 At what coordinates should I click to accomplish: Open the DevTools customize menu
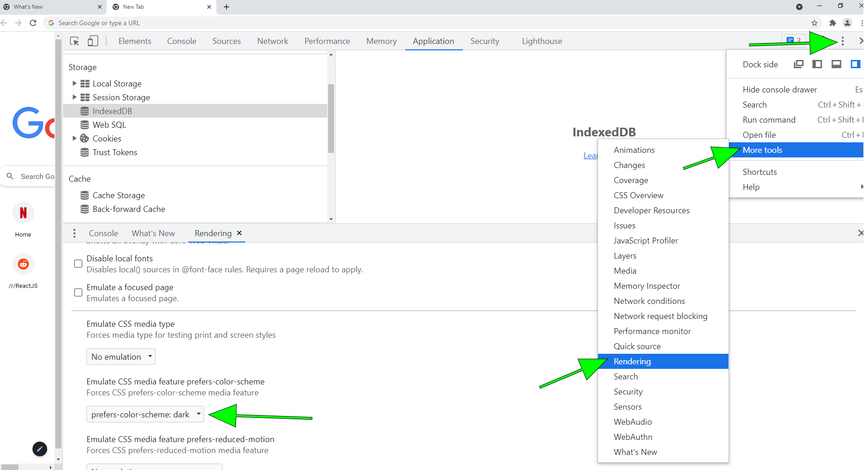[x=842, y=41]
